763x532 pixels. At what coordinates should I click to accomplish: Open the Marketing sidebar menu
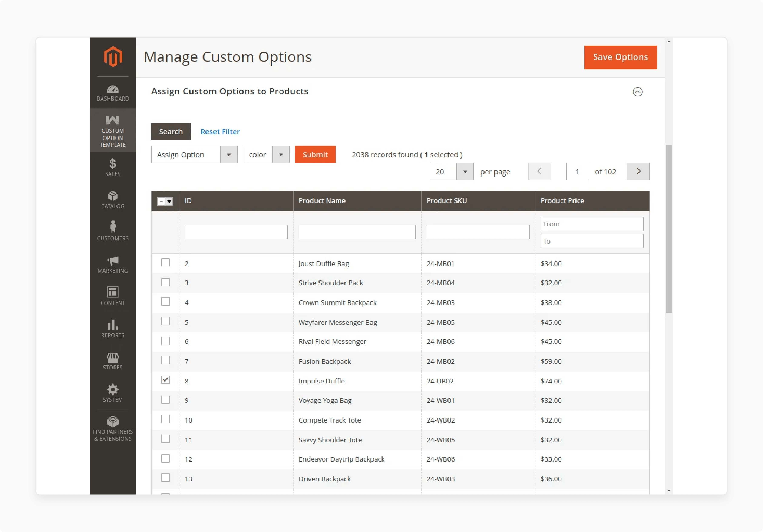point(113,265)
